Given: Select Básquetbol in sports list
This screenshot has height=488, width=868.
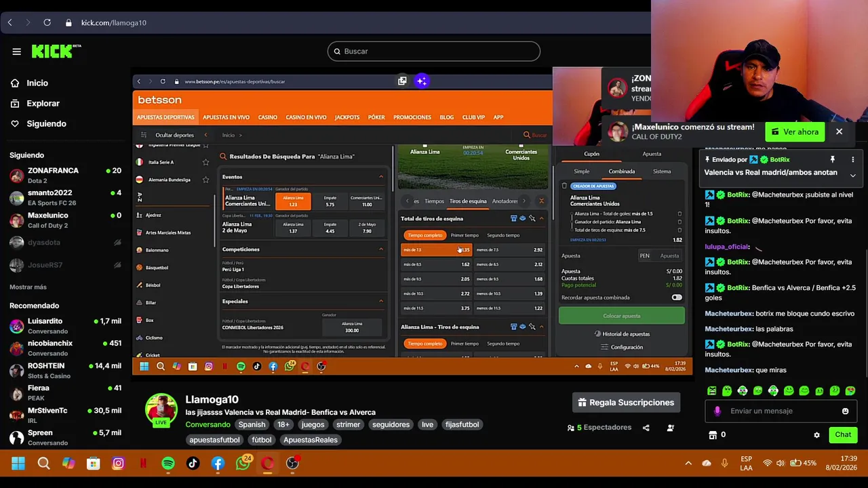Looking at the screenshot, I should (157, 268).
